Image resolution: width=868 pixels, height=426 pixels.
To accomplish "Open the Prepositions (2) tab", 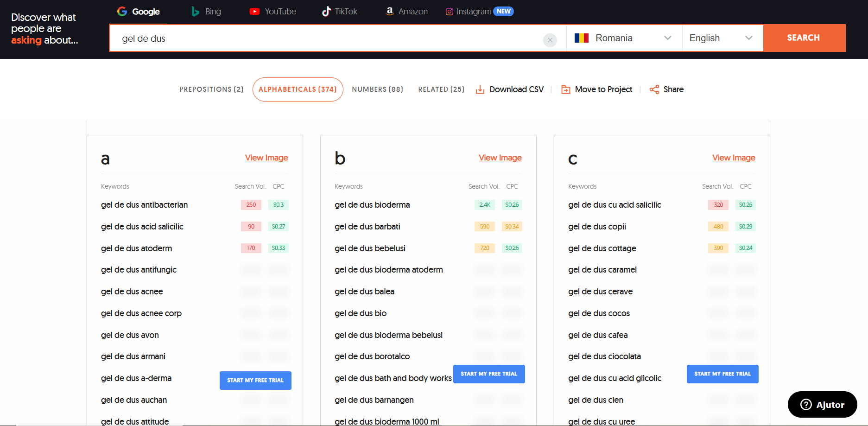I will (211, 89).
